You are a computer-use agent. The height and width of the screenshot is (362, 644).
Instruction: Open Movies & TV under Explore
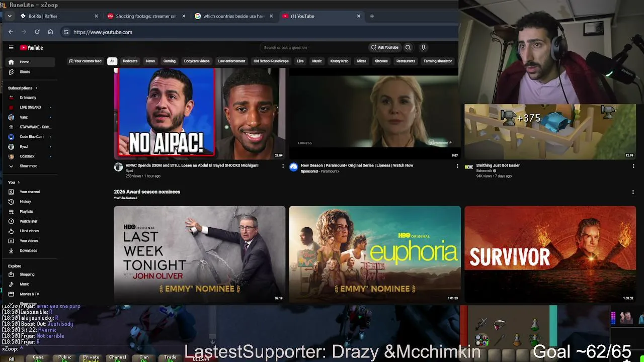tap(29, 294)
